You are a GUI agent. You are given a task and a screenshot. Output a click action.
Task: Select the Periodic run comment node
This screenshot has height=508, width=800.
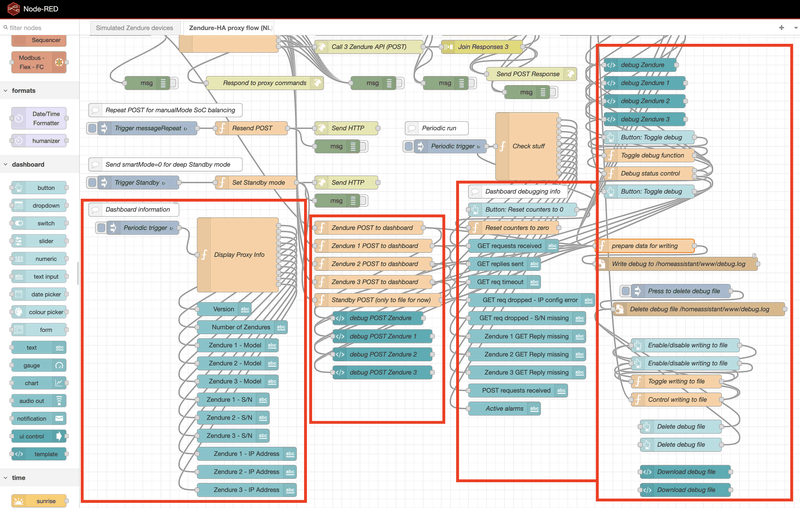tap(437, 129)
